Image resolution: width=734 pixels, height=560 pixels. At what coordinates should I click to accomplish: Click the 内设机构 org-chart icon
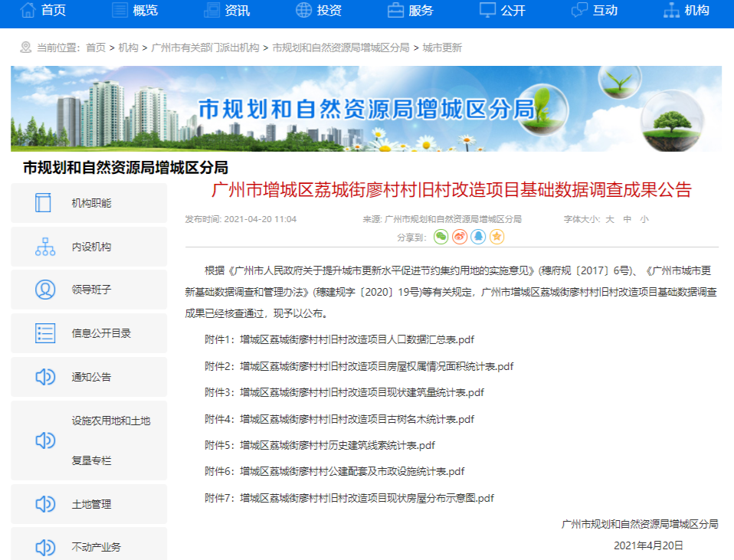click(x=45, y=247)
